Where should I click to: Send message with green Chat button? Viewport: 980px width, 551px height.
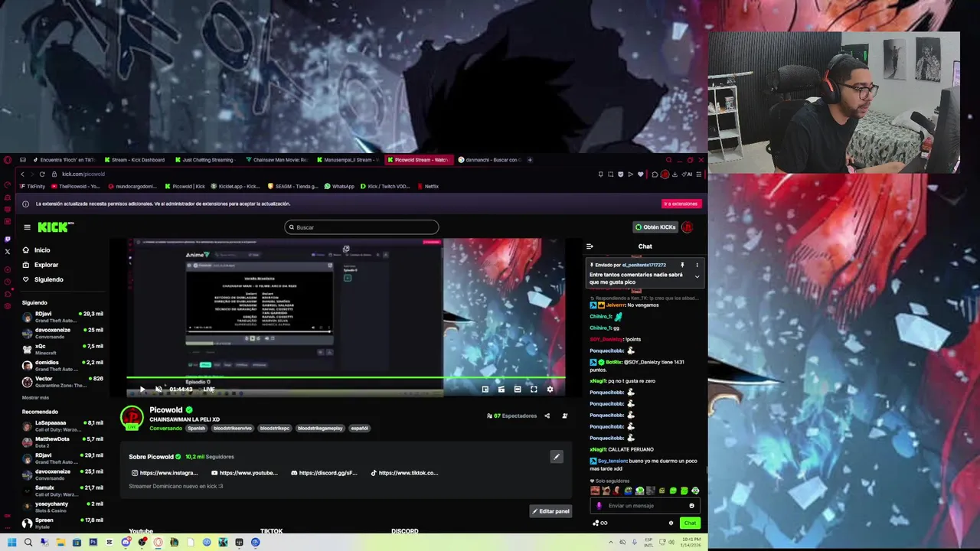click(690, 523)
